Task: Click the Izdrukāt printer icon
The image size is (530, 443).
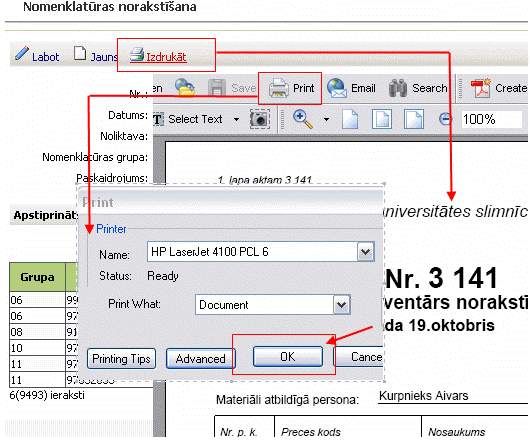Action: pos(137,55)
